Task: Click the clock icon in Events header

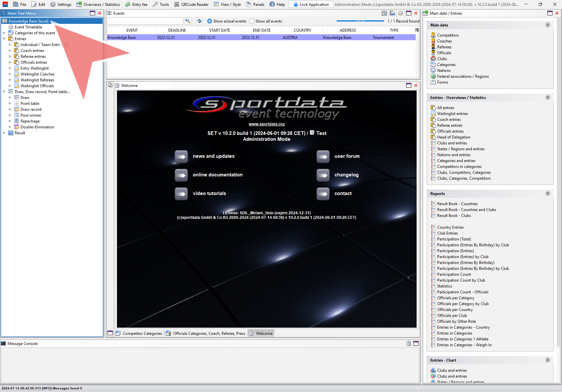Action: pyautogui.click(x=400, y=13)
